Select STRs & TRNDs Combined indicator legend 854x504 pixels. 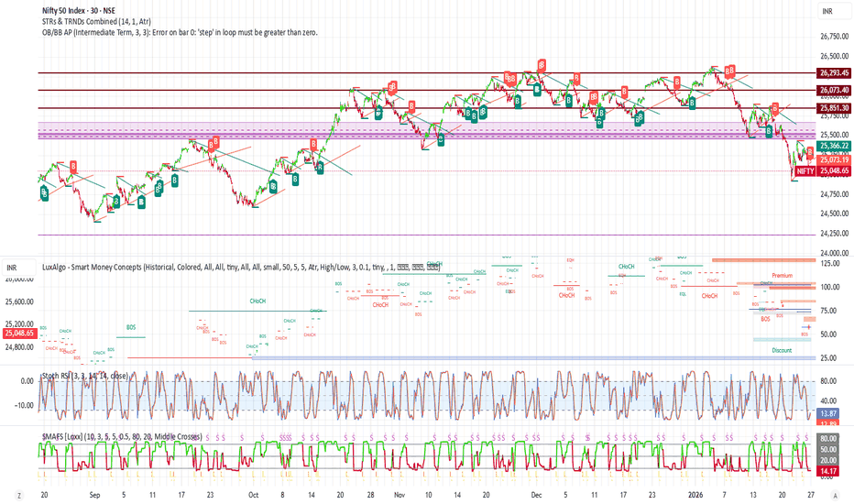pos(96,21)
